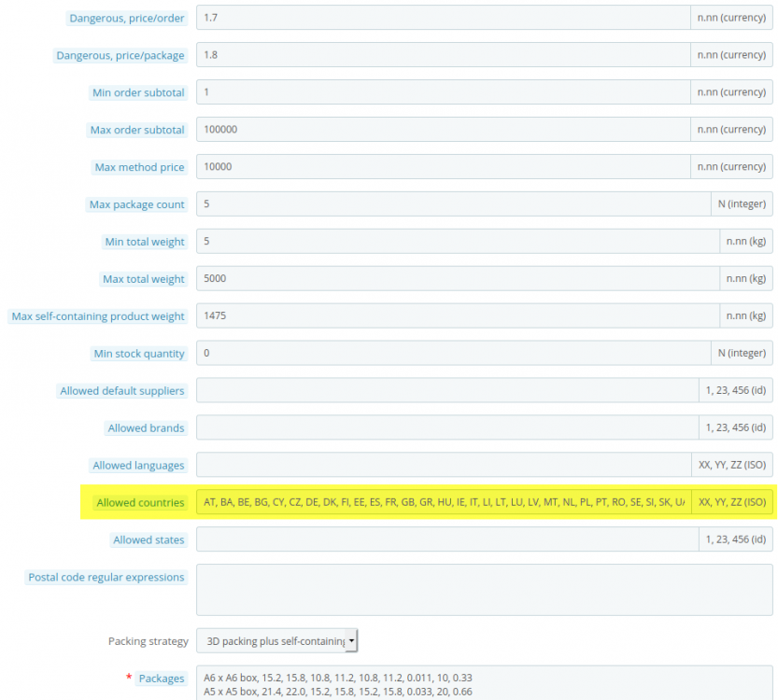This screenshot has width=778, height=700.
Task: Click into the Allowed states field
Action: (420, 539)
